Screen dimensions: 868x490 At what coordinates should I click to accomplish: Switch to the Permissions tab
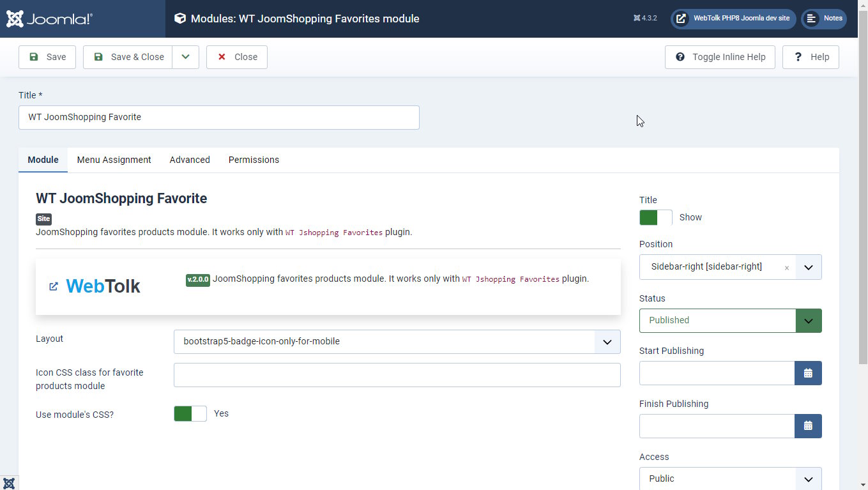254,160
